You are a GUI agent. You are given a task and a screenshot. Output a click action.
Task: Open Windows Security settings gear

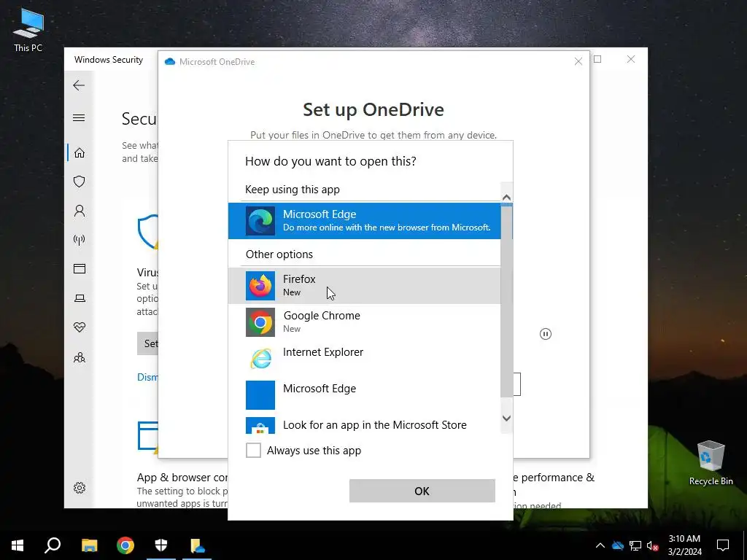pos(80,488)
